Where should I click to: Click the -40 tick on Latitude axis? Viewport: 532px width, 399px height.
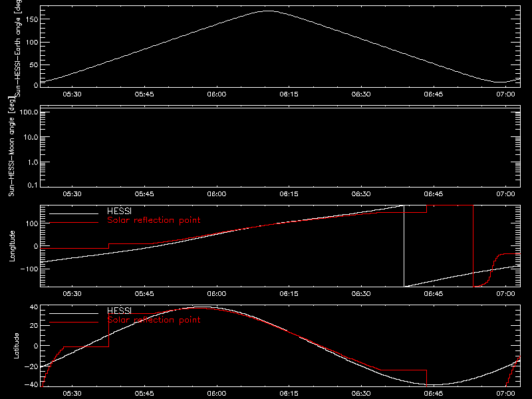pyautogui.click(x=31, y=385)
